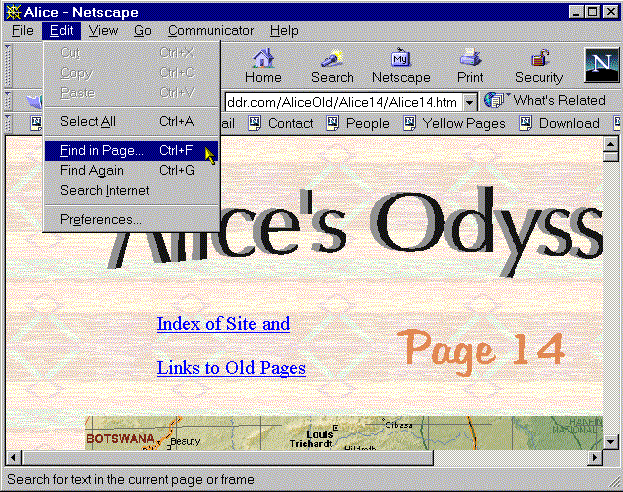Click the vertical scrollbar down arrow
This screenshot has width=623, height=492.
pos(610,438)
